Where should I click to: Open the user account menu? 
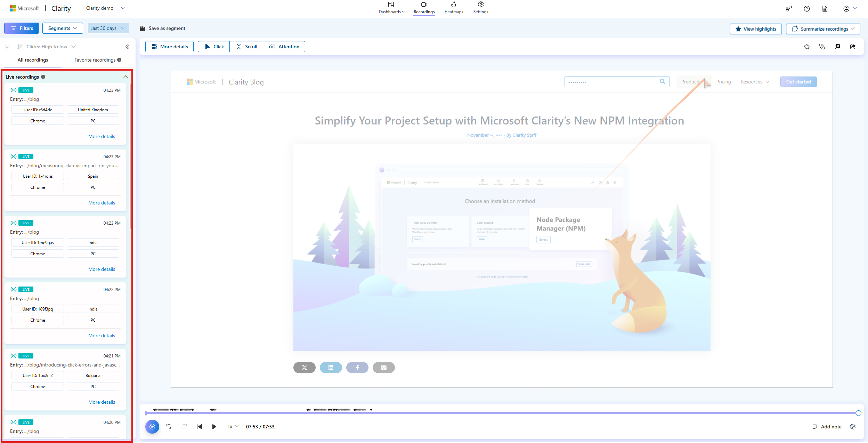850,9
